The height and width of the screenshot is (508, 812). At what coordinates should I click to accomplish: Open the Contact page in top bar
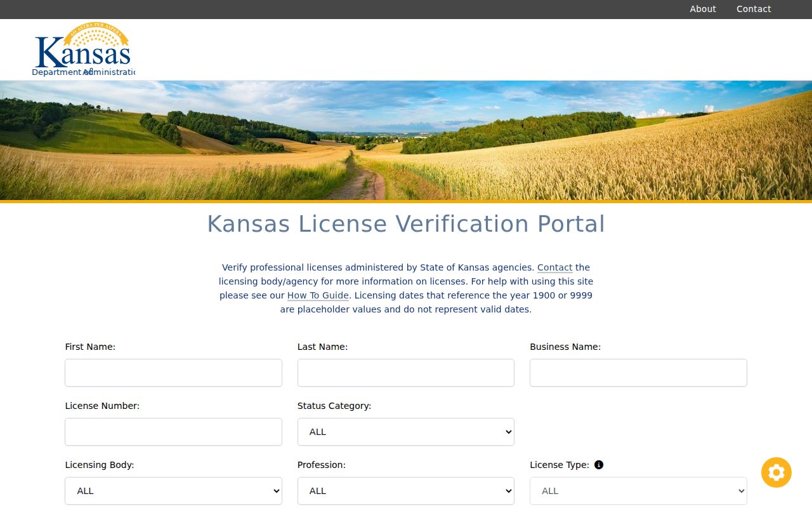pyautogui.click(x=754, y=9)
